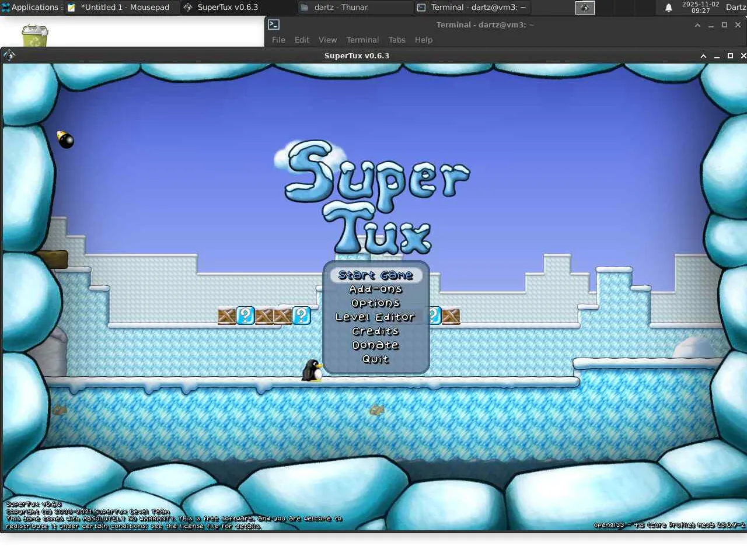
Task: Open the Terminal menu in the Terminal menubar
Action: 362,40
